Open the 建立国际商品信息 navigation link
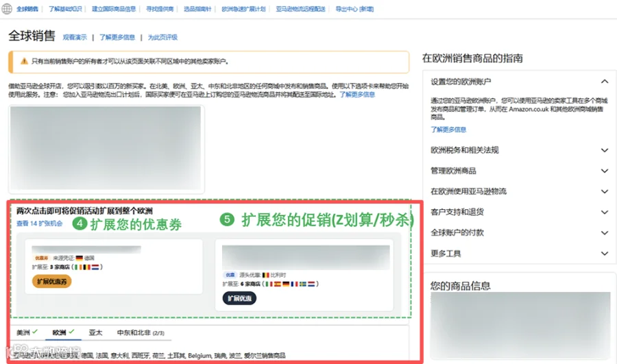617x364 pixels. click(x=114, y=9)
